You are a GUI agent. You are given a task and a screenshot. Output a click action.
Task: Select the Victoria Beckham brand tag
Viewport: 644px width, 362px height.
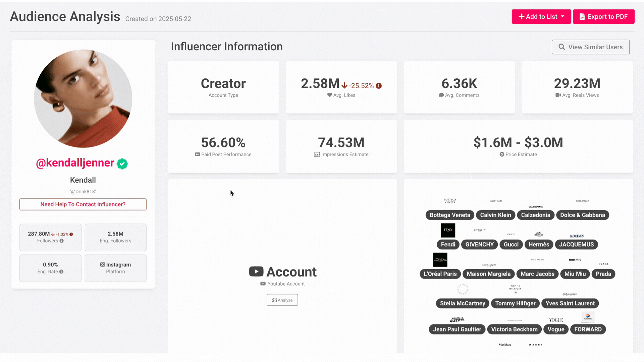pyautogui.click(x=514, y=329)
